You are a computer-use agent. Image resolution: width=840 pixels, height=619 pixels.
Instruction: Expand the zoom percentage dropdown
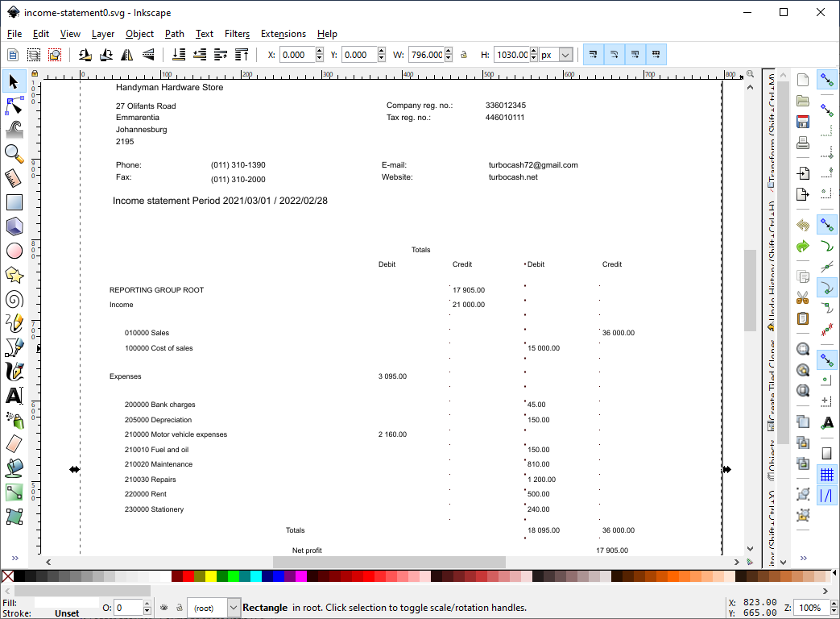tap(829, 608)
